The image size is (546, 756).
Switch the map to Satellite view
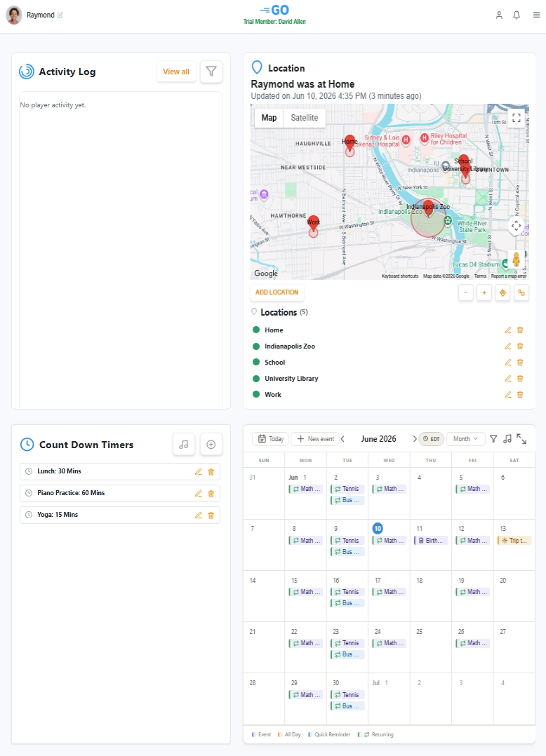click(305, 118)
